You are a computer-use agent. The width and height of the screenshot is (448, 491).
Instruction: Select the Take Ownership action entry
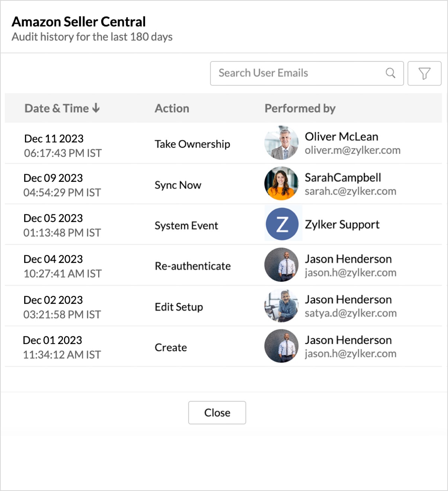coord(192,144)
